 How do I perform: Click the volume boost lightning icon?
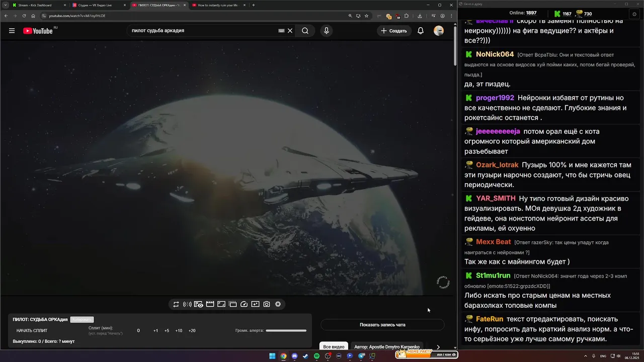tap(187, 304)
